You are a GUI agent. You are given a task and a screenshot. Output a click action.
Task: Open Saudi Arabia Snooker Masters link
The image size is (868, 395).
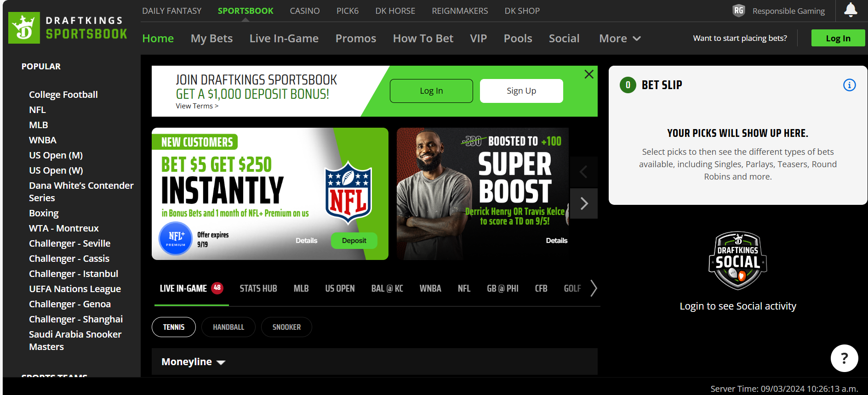tap(75, 340)
